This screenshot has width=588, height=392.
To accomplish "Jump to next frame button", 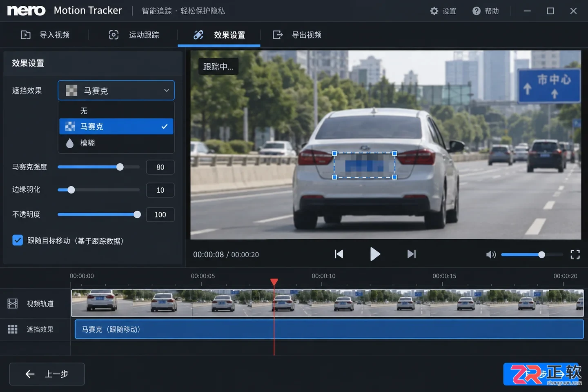I will [412, 254].
